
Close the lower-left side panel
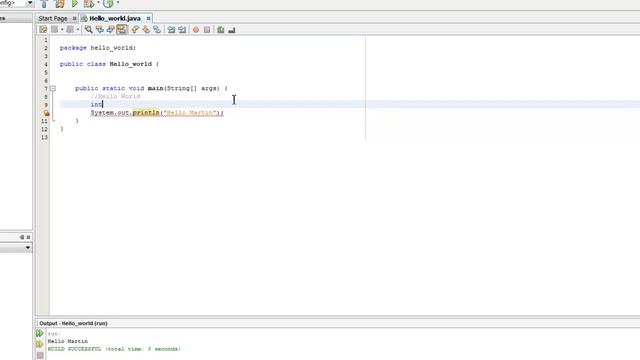point(28,237)
